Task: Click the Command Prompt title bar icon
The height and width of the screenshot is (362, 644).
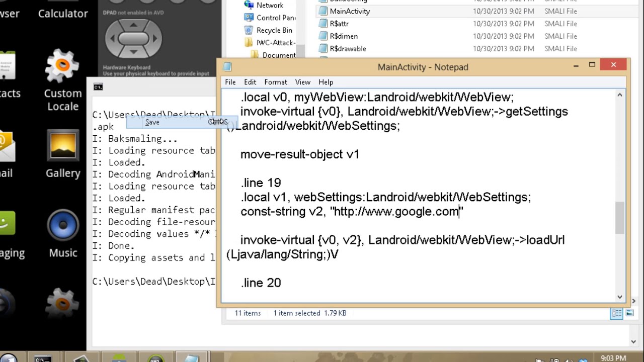Action: click(x=98, y=87)
